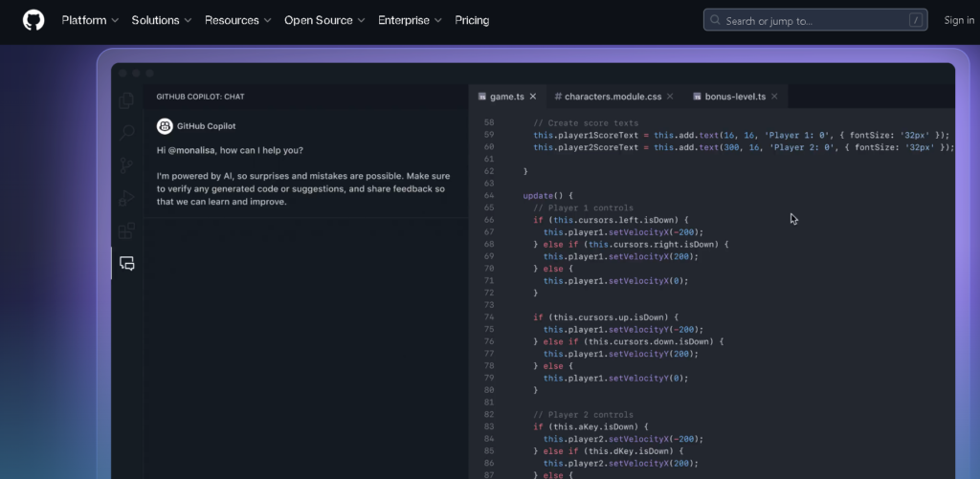Click the GitHub logo in the header

click(x=33, y=20)
